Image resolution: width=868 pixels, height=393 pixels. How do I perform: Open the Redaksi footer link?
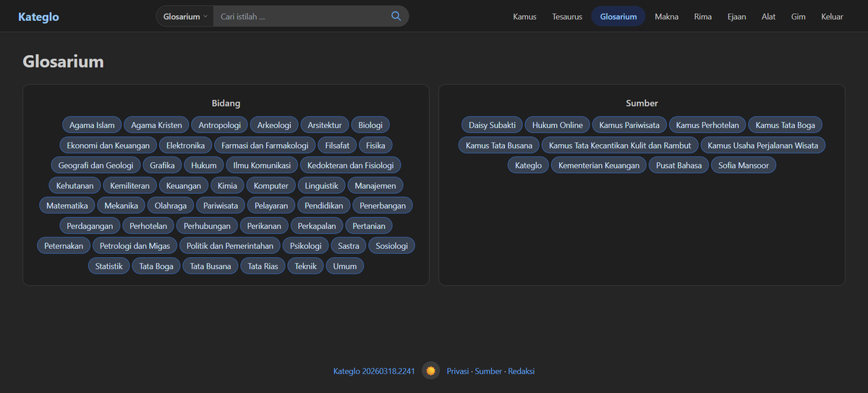522,371
